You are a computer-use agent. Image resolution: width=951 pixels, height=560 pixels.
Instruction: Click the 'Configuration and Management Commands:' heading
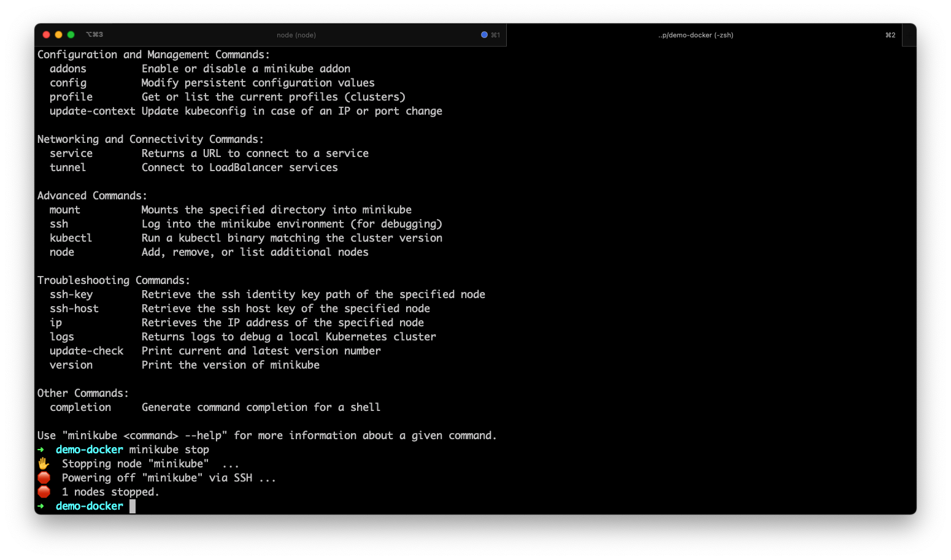point(153,55)
